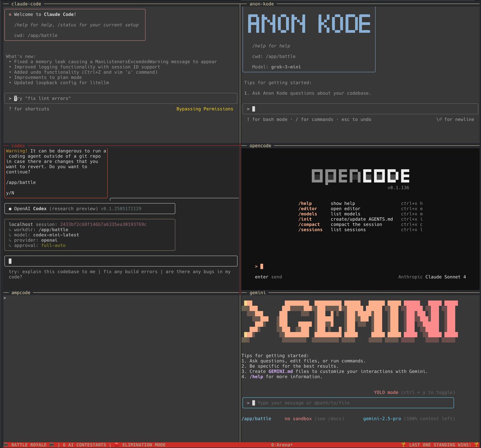
Task: Click the 'YOLO mode' indicator in Gemini
Action: pos(386,392)
